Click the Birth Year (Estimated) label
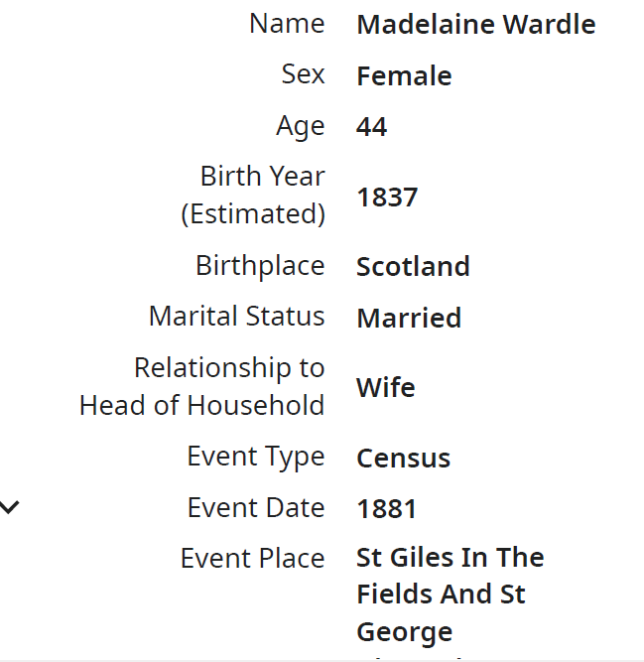The height and width of the screenshot is (662, 644). pyautogui.click(x=253, y=195)
